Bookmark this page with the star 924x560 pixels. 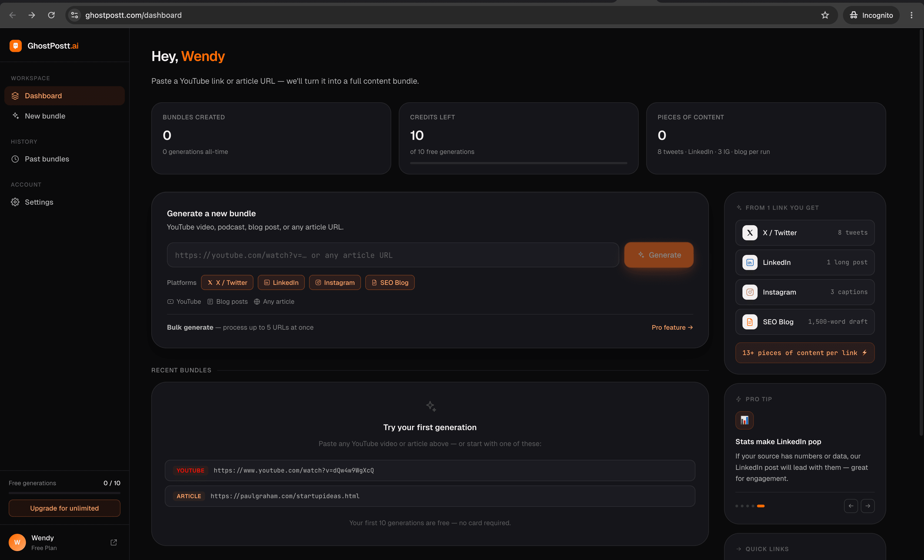[825, 15]
